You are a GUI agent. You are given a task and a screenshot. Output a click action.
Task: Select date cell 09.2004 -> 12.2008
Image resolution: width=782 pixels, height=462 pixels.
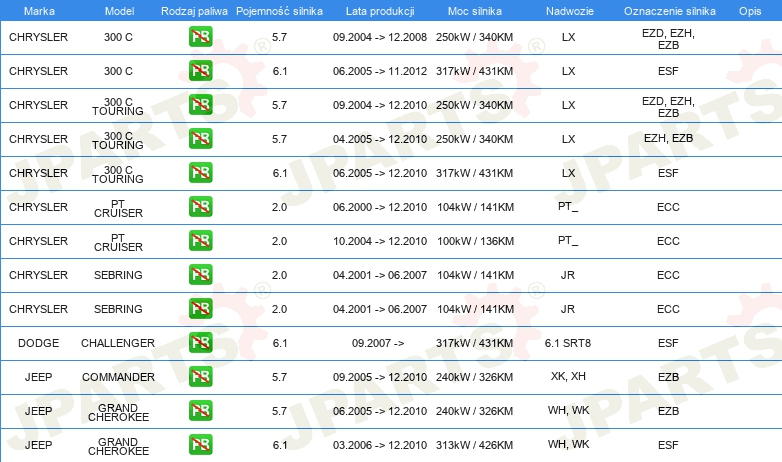click(x=380, y=37)
